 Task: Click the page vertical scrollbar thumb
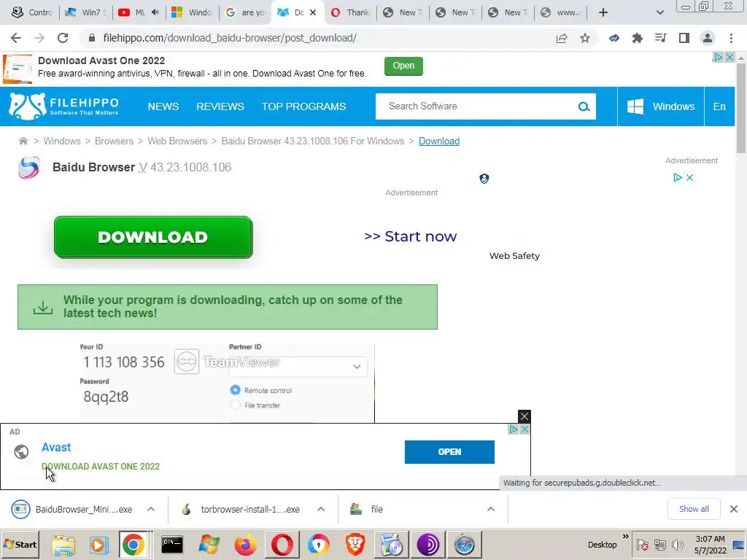741,107
